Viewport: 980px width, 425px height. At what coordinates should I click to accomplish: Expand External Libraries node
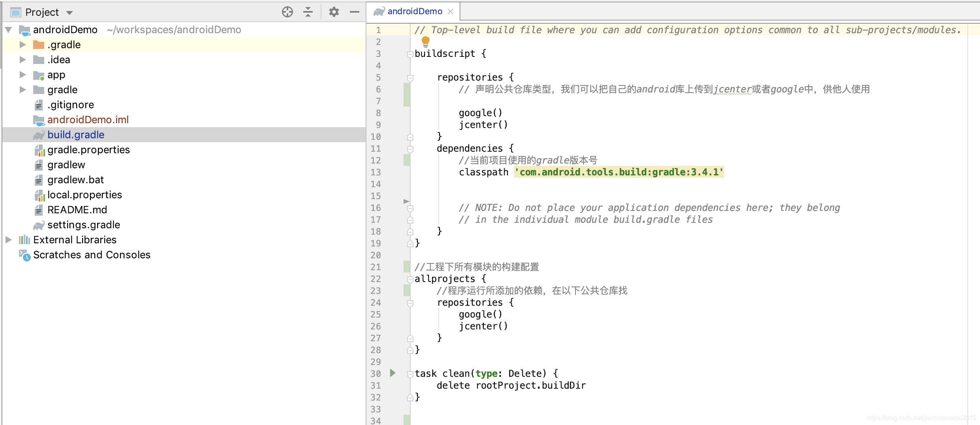[x=9, y=240]
